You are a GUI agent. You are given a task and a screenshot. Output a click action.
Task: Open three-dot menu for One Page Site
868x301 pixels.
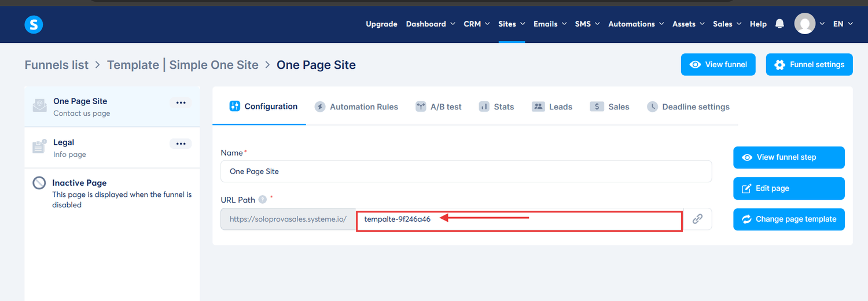pos(181,102)
